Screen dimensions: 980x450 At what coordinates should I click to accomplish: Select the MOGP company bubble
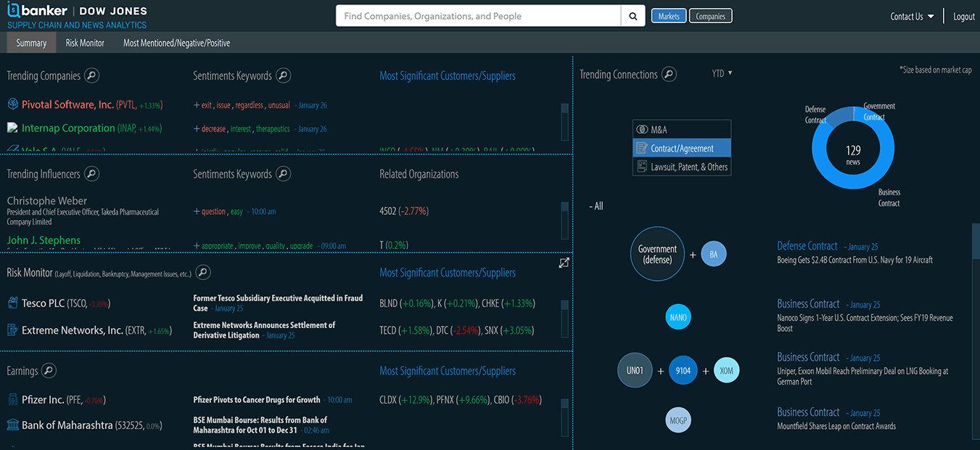click(x=678, y=420)
